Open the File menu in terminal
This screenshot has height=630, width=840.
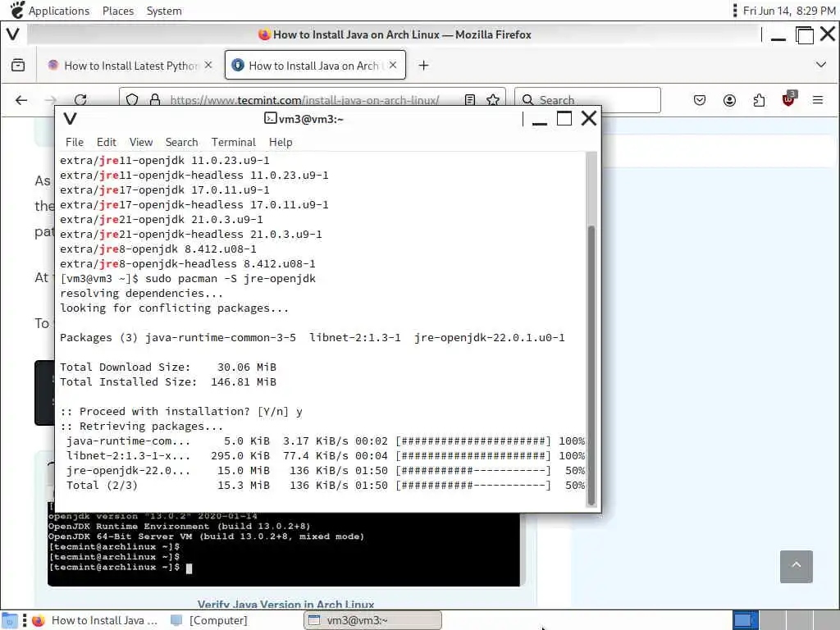[x=75, y=142]
